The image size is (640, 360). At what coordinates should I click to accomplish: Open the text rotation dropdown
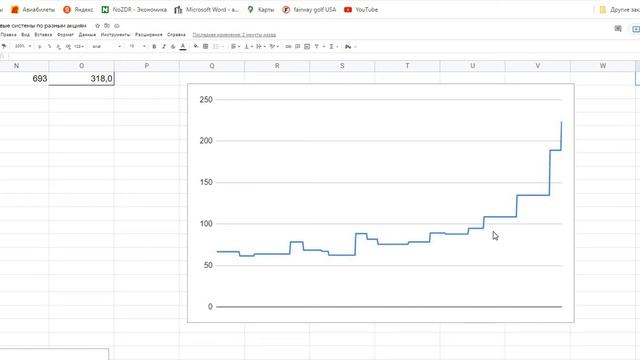coord(274,47)
